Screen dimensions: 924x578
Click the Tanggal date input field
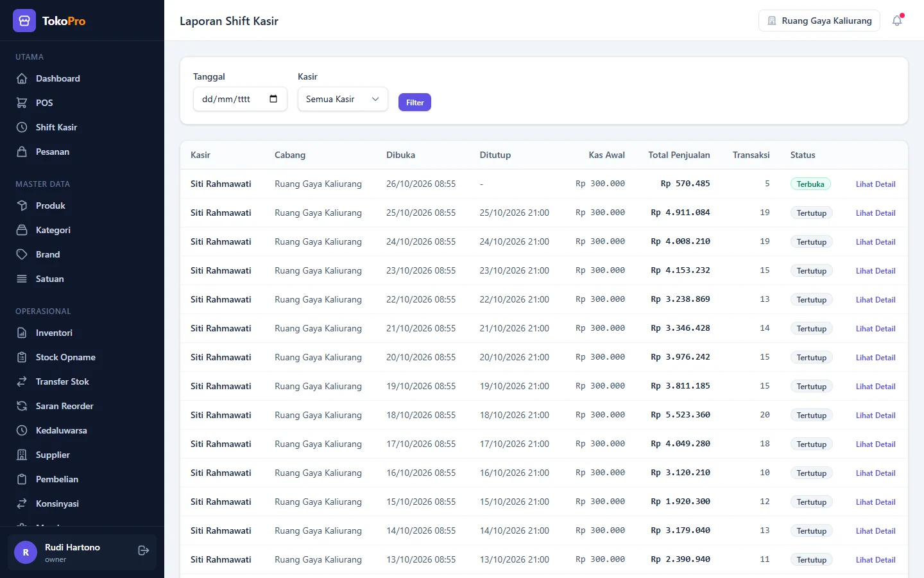coord(240,99)
